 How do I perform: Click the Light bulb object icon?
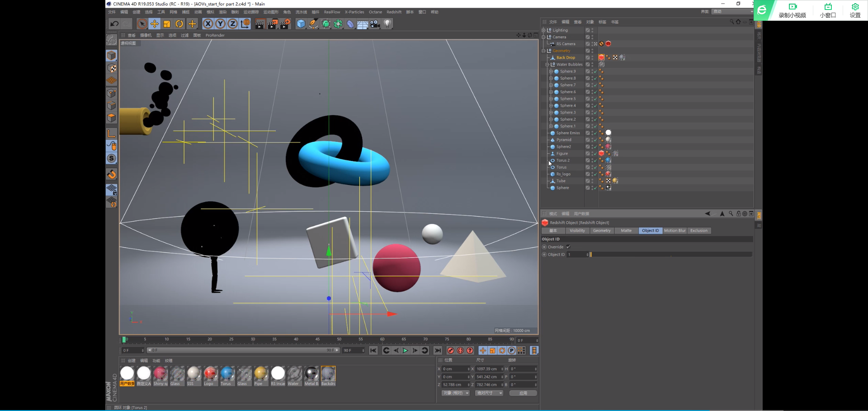pos(387,24)
